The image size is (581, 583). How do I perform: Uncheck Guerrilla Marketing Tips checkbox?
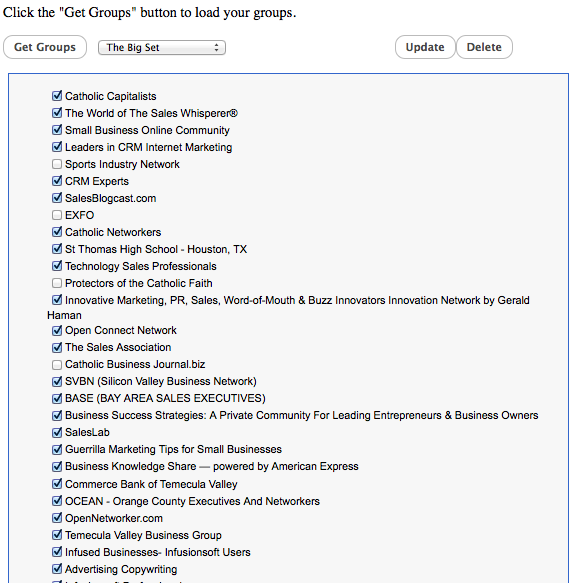57,449
